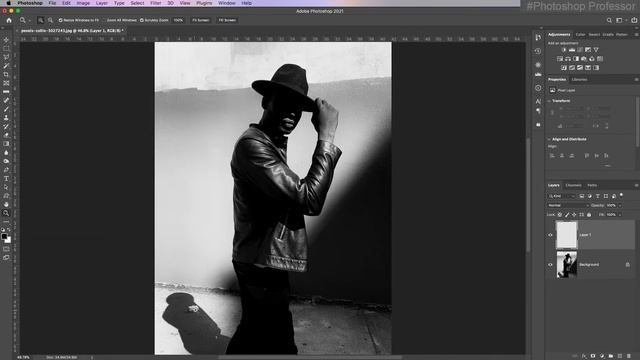Open the Opacity slider dropdown arrow
The height and width of the screenshot is (360, 640).
(x=620, y=205)
